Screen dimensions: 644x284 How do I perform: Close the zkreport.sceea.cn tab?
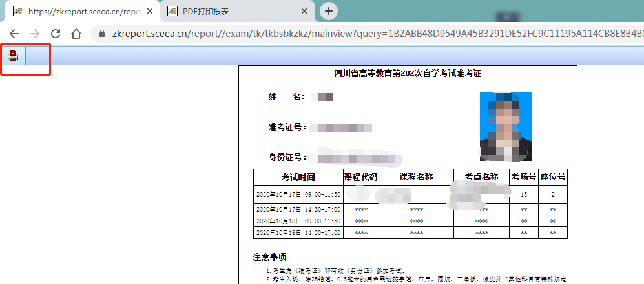[x=149, y=11]
